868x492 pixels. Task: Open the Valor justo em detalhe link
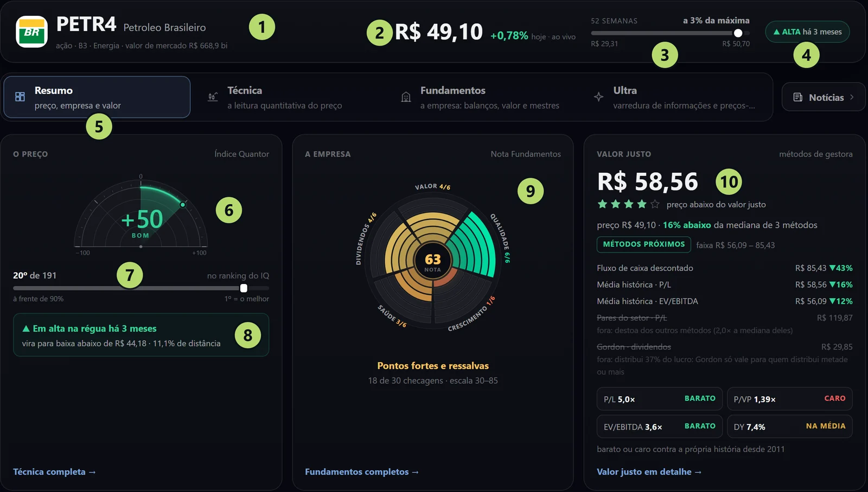(649, 472)
